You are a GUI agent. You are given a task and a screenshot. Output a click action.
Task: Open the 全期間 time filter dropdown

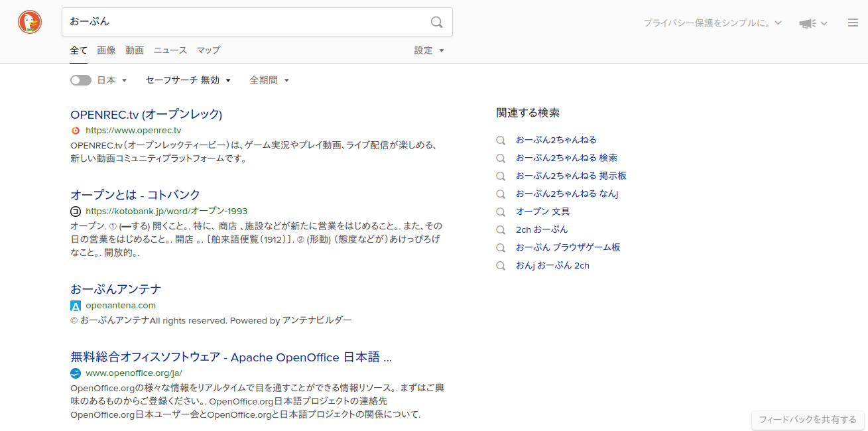coord(269,80)
